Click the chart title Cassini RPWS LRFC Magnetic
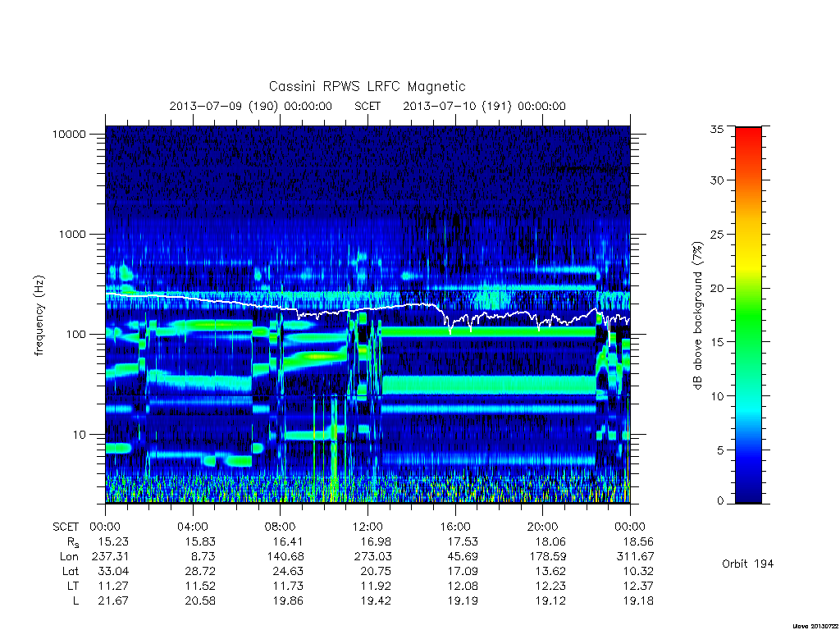840x630 pixels. click(367, 86)
